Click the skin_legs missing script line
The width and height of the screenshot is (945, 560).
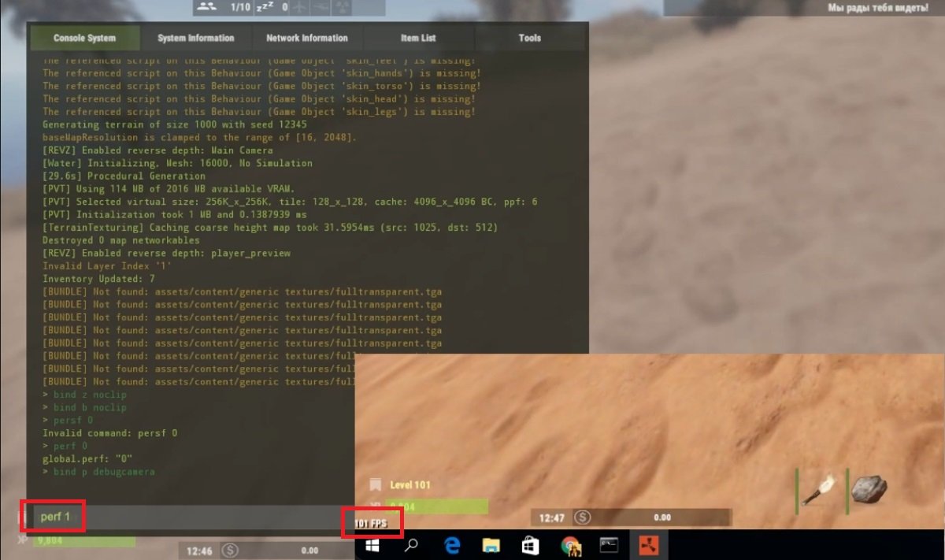click(258, 112)
